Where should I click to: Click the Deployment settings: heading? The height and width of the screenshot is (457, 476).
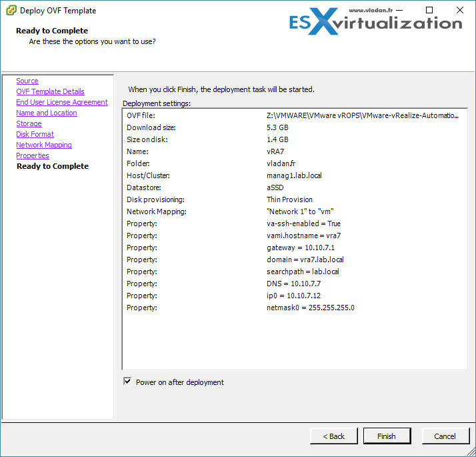click(x=157, y=103)
